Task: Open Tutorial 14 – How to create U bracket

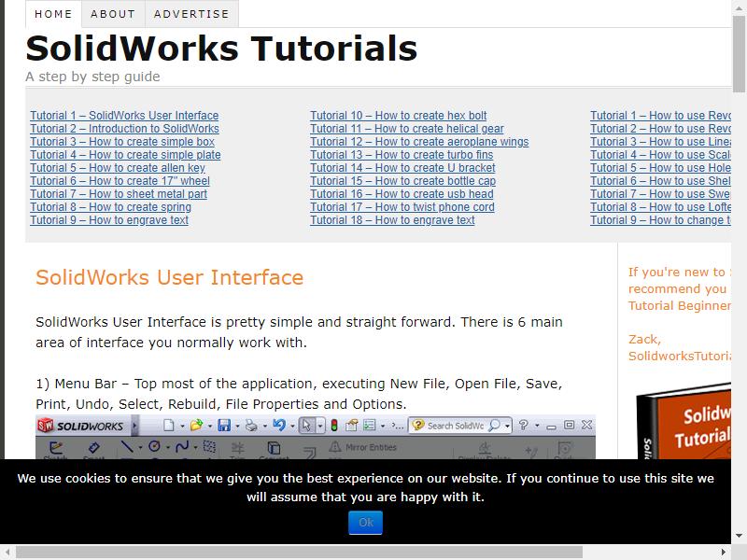Action: (x=402, y=168)
